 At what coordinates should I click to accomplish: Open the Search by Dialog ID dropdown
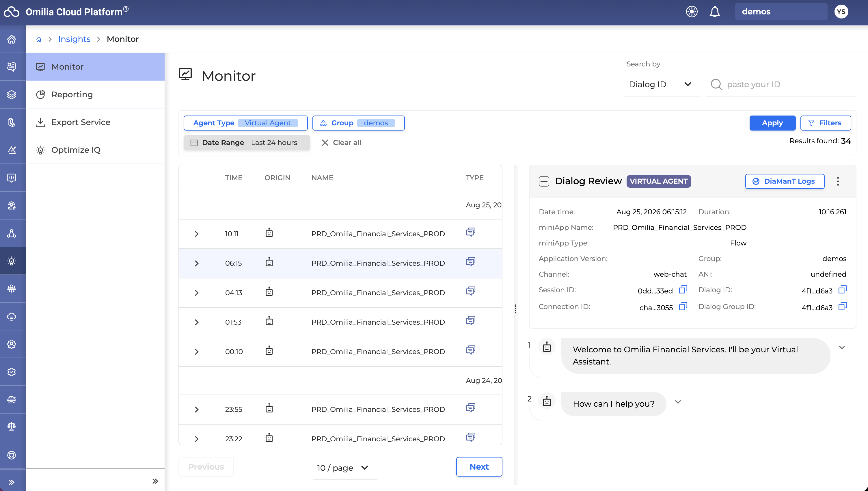662,84
